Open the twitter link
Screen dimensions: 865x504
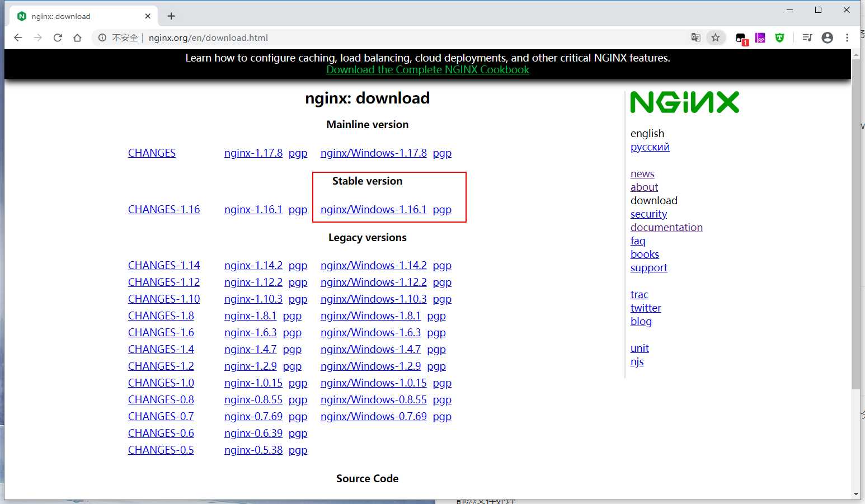pos(646,308)
